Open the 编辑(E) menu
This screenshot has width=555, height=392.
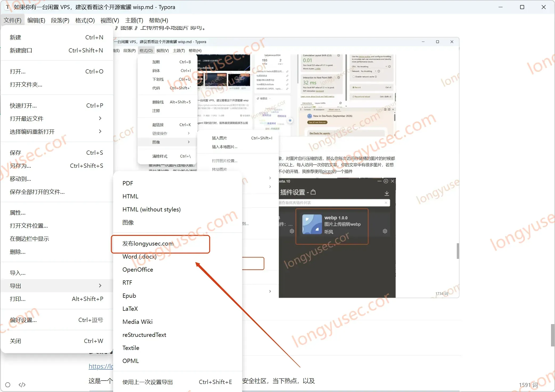click(36, 20)
